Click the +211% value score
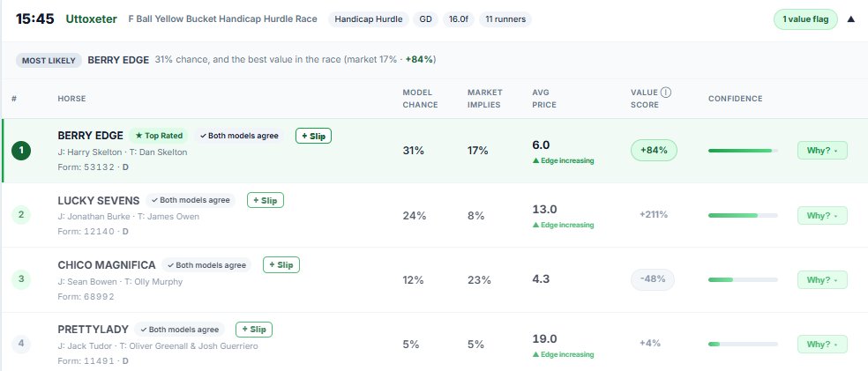The height and width of the screenshot is (371, 868). tap(654, 214)
